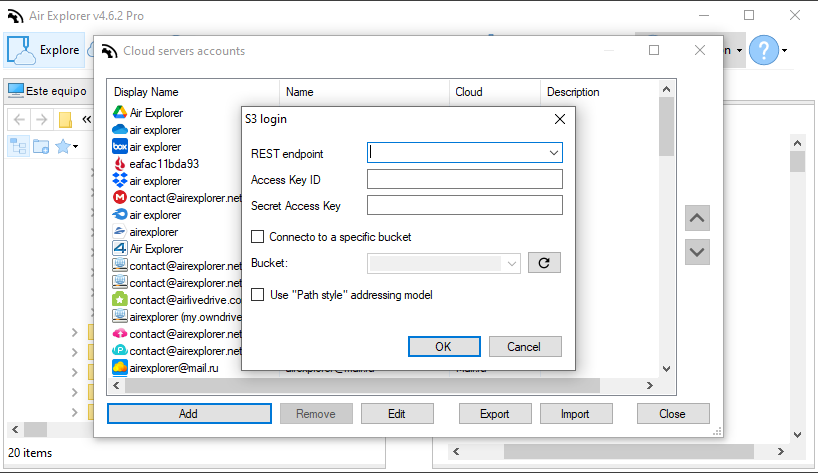Click the Explore toolbar button in main window

[x=44, y=50]
